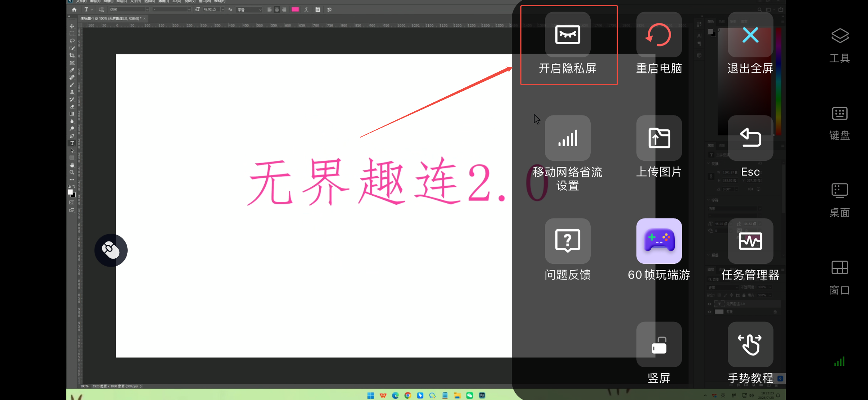Select the Gradient tool
Screen dimensions: 868x400
point(72,114)
